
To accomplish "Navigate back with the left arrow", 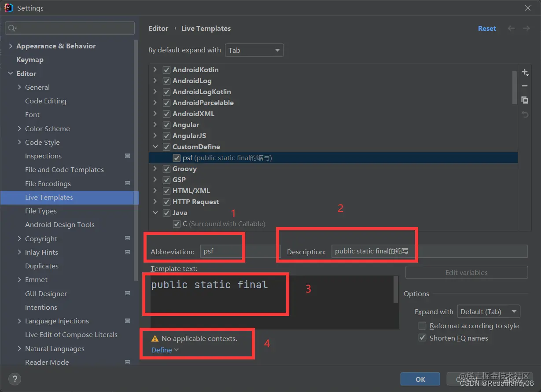I will (x=511, y=28).
